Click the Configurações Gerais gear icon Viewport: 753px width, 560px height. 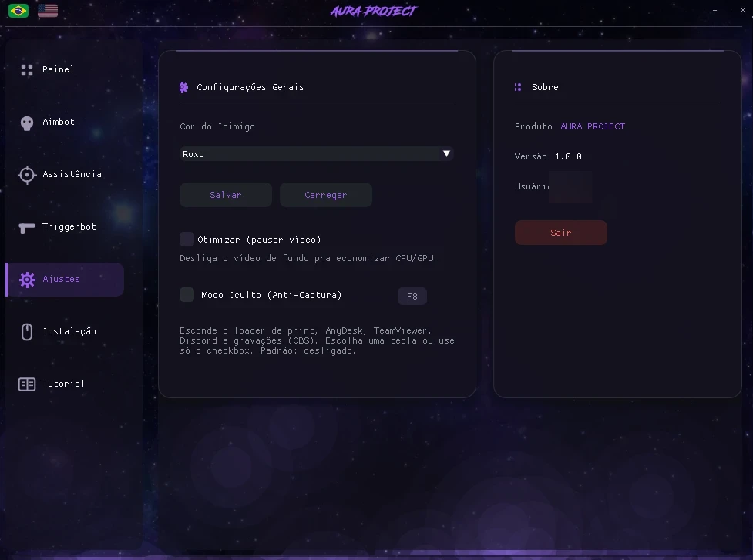(183, 87)
